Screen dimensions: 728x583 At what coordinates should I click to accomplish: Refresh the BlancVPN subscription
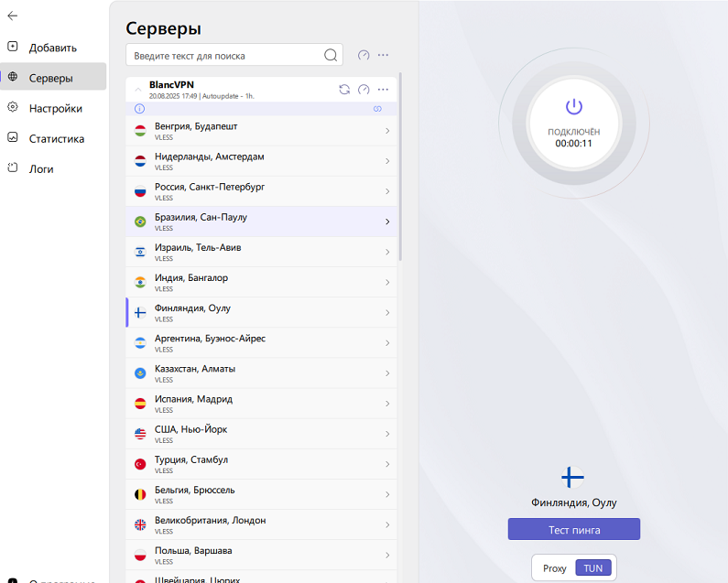point(344,90)
